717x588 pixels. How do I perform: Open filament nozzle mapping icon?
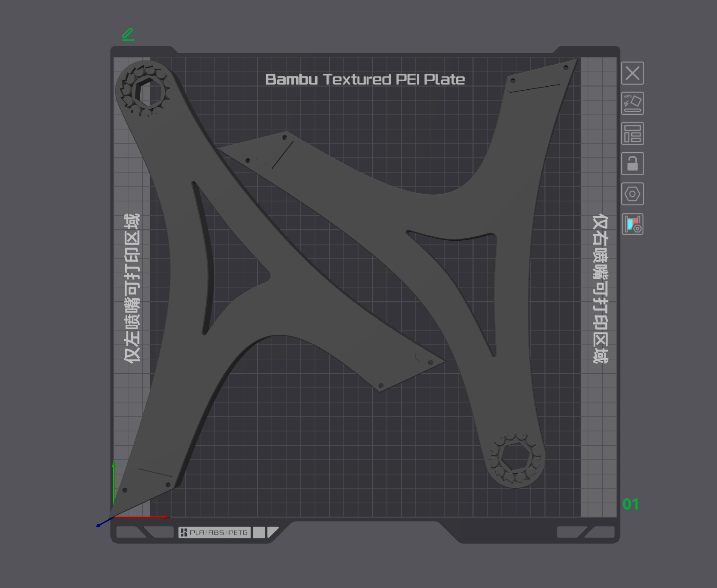tap(632, 224)
